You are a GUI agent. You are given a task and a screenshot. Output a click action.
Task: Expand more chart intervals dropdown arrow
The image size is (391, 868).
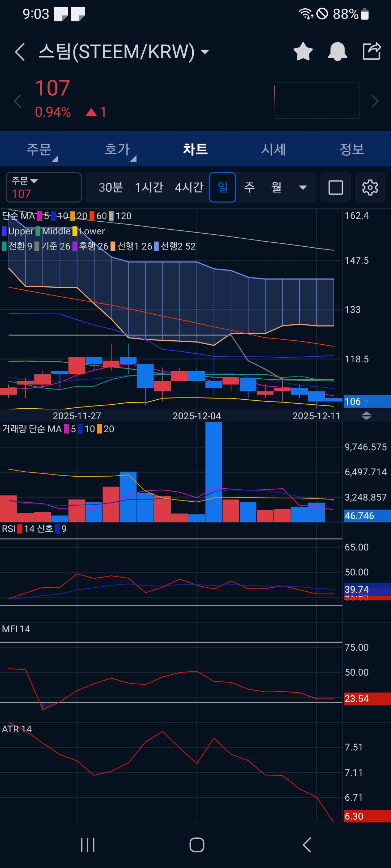pos(303,187)
